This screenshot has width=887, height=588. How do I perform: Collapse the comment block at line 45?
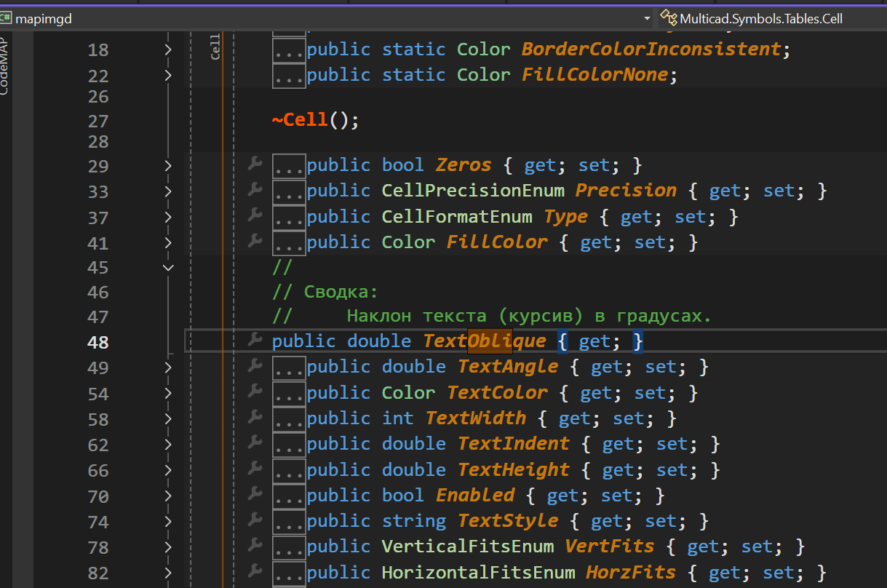coord(168,268)
